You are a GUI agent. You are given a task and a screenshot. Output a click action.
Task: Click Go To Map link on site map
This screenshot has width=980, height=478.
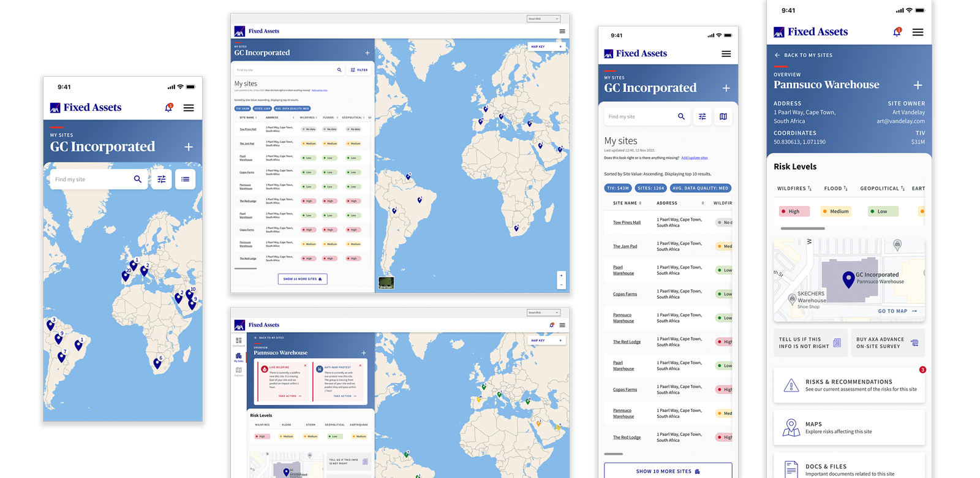coord(897,311)
